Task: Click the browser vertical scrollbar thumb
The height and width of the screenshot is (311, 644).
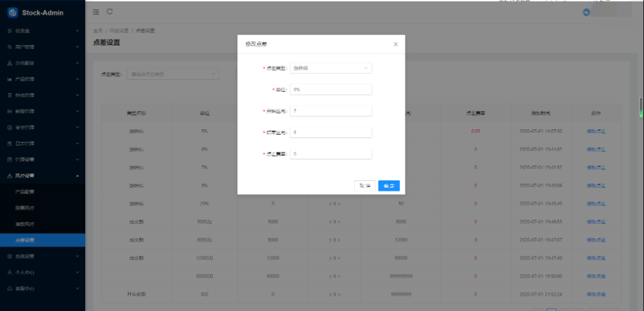Action: point(641,108)
